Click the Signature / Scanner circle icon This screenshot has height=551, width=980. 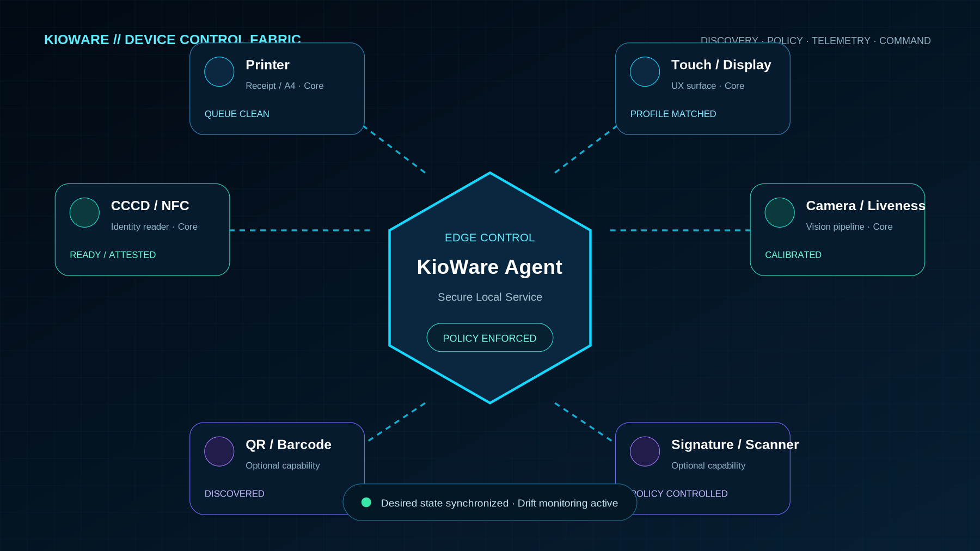pyautogui.click(x=645, y=451)
